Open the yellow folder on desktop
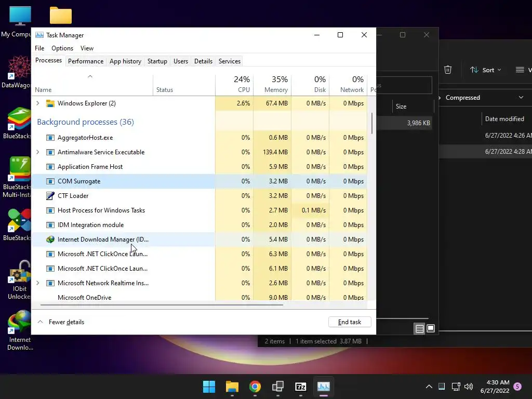Screen dimensions: 532x399 point(60,16)
